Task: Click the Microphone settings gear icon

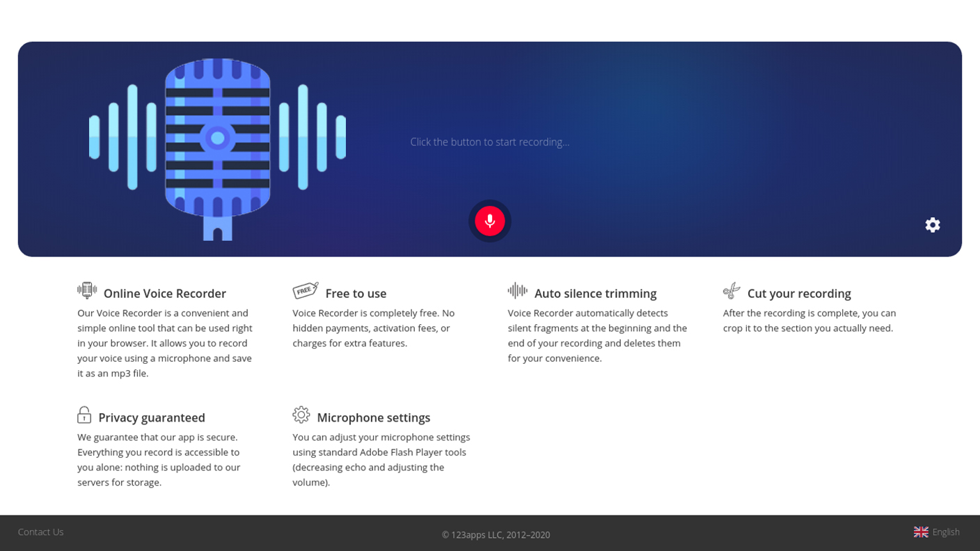Action: point(301,414)
